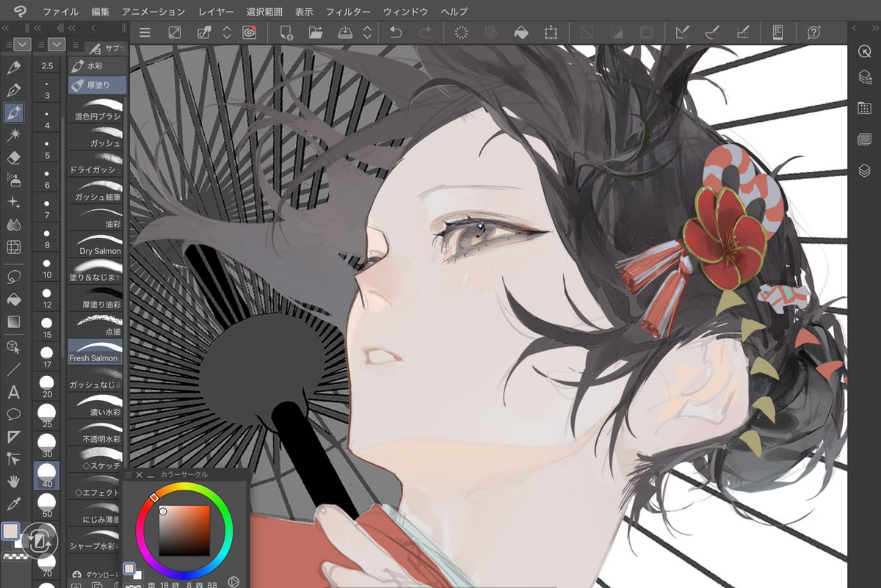Image resolution: width=881 pixels, height=588 pixels.
Task: Select the Eraser tool
Action: coord(13,157)
